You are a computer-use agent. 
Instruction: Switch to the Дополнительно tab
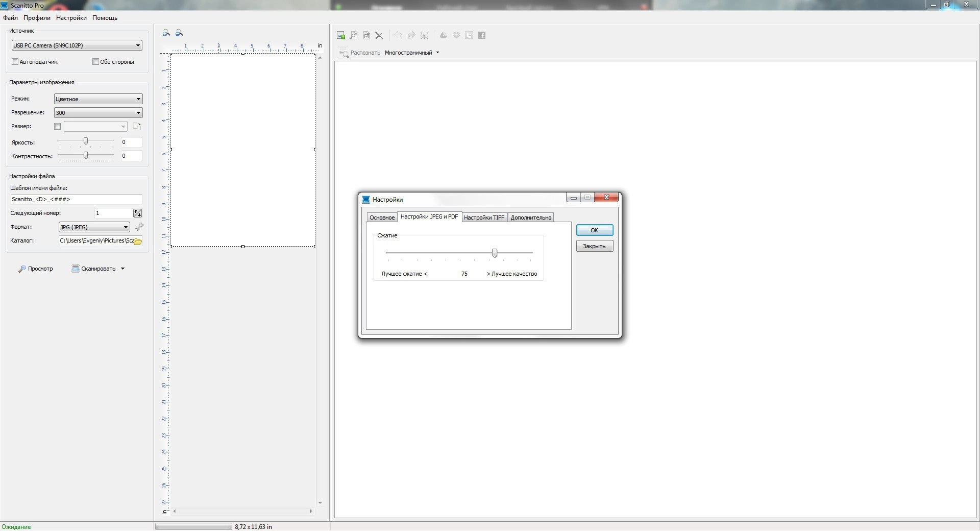531,218
